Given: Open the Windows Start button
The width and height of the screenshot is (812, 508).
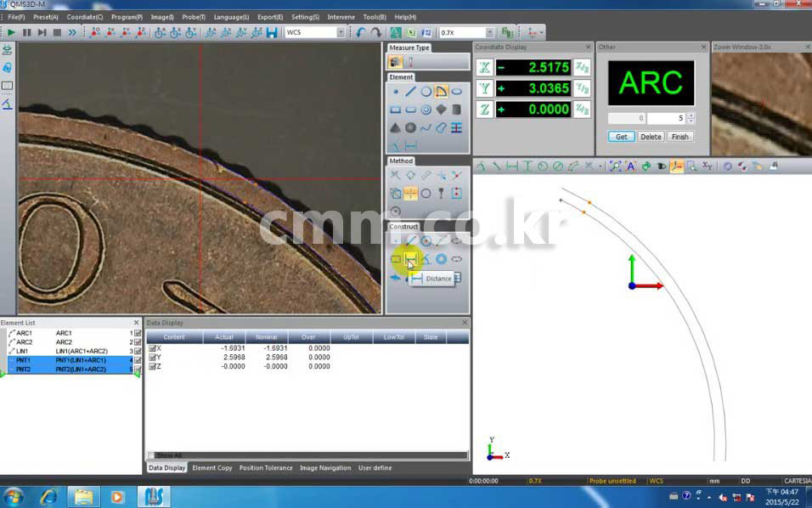Looking at the screenshot, I should click(x=13, y=497).
